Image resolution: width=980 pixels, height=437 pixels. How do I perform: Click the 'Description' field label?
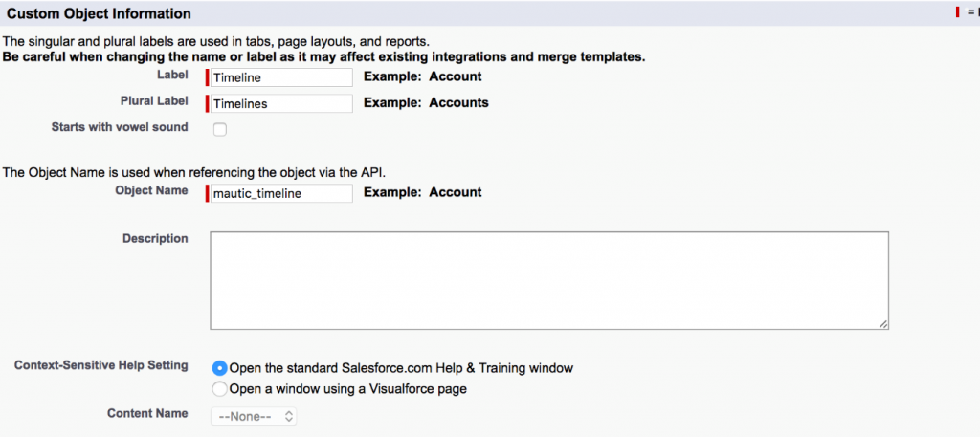[155, 238]
